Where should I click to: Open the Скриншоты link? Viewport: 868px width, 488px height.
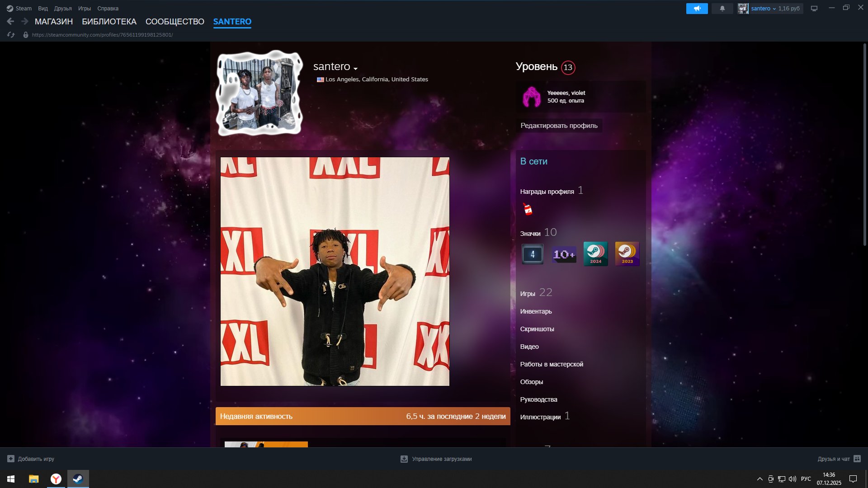point(538,329)
